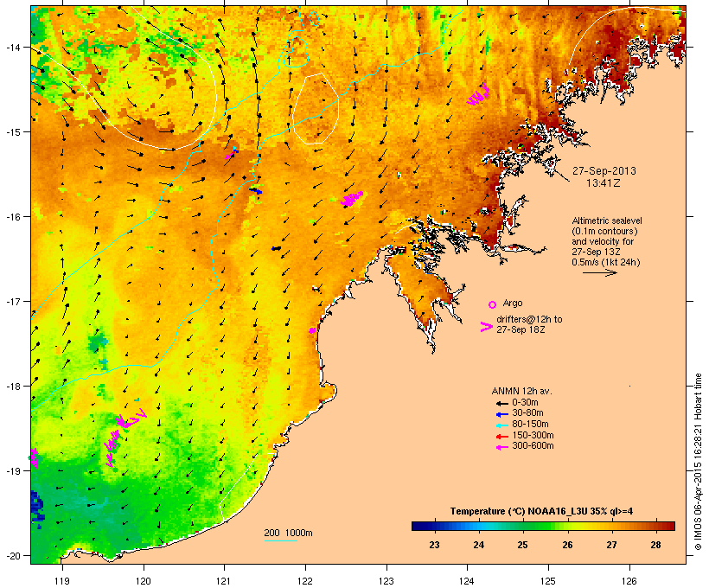Image resolution: width=709 pixels, height=588 pixels.
Task: Click the 'Argo' legend label
Action: [513, 303]
